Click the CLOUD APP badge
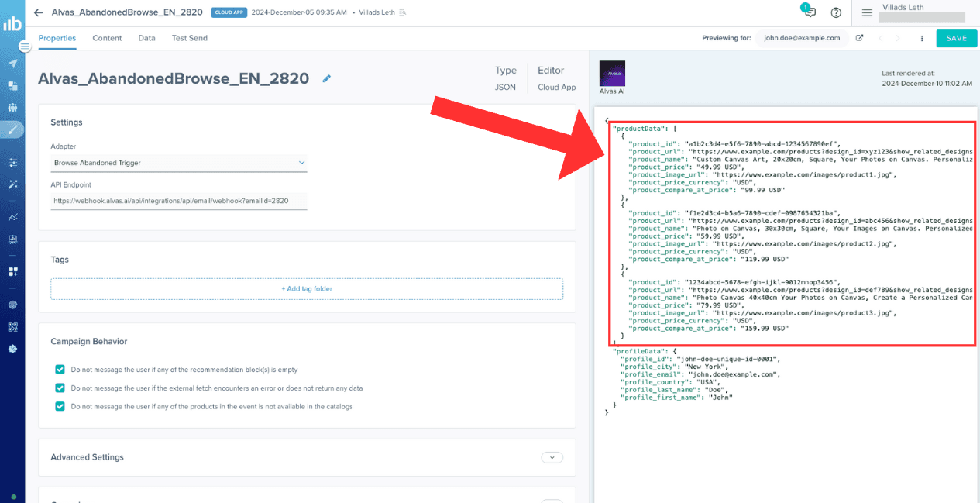 click(229, 12)
